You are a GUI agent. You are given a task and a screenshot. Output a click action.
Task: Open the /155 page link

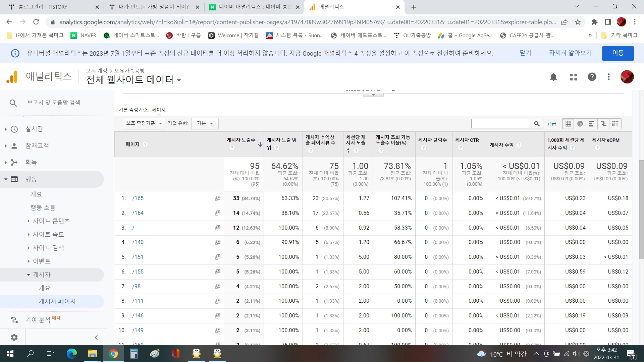[x=138, y=272]
